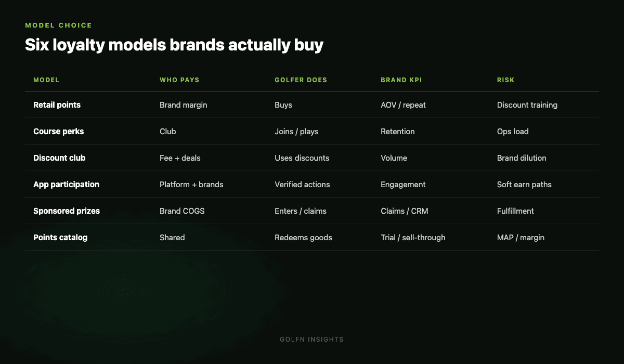
Task: Select the Trial / sell-through cell
Action: click(x=413, y=238)
